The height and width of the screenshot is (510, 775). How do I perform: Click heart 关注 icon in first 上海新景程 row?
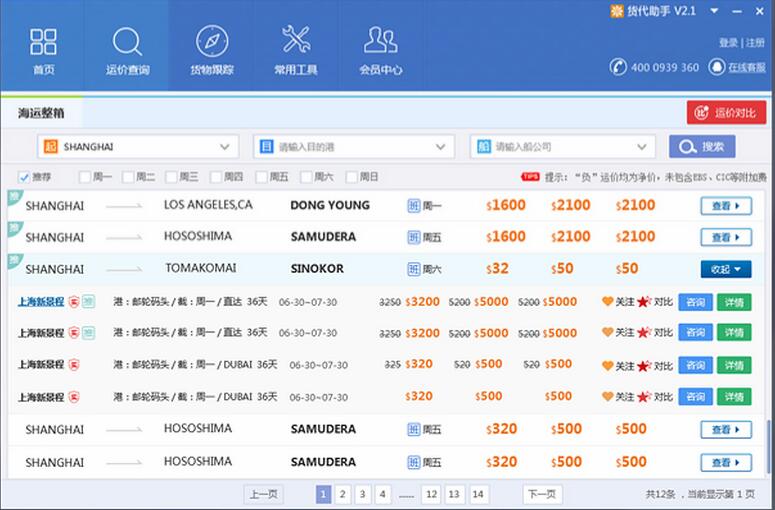tap(607, 301)
